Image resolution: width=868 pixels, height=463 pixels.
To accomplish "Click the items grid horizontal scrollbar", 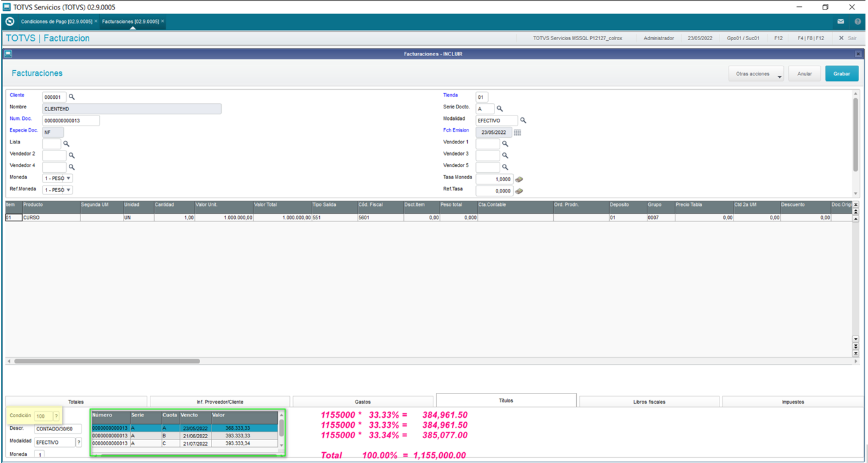I will pos(106,361).
